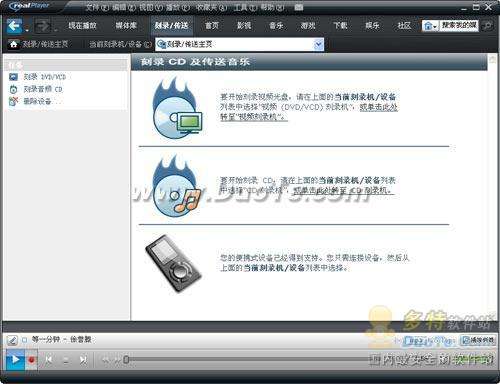The width and height of the screenshot is (500, 384).
Task: Open the 工具(T) menu
Action: [x=245, y=7]
